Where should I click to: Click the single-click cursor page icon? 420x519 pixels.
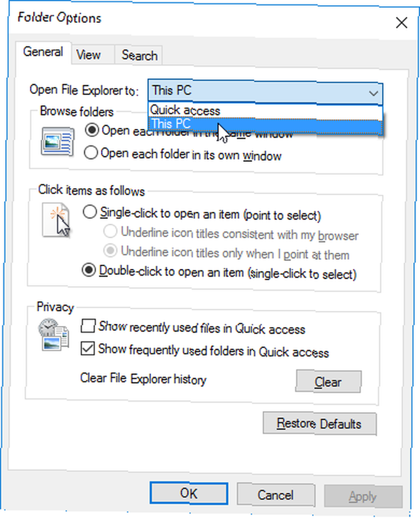tap(56, 221)
